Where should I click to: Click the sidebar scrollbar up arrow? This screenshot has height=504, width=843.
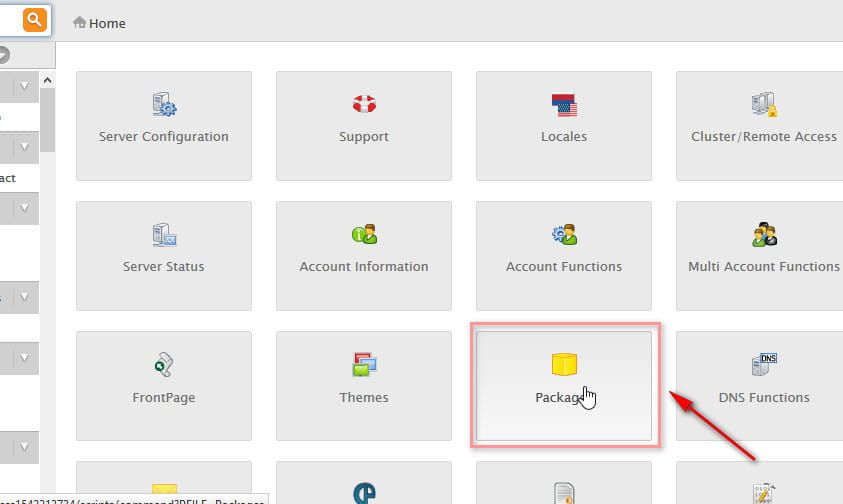48,80
